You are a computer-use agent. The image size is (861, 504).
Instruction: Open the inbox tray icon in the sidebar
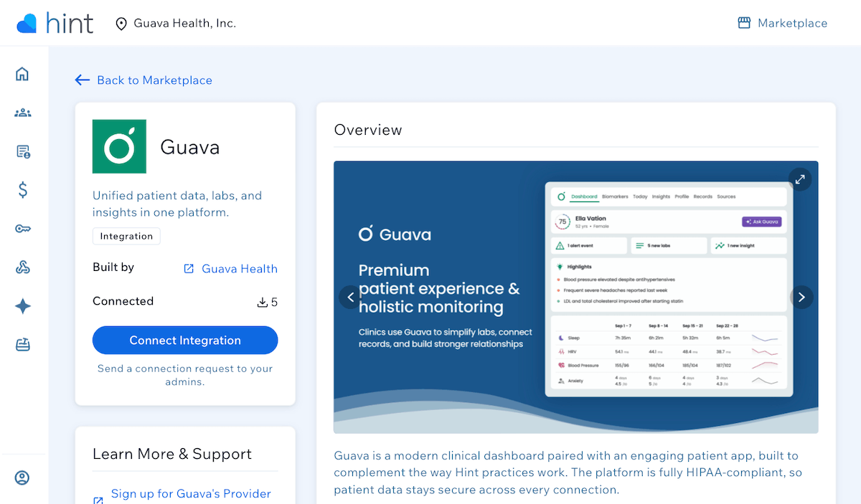(x=22, y=345)
